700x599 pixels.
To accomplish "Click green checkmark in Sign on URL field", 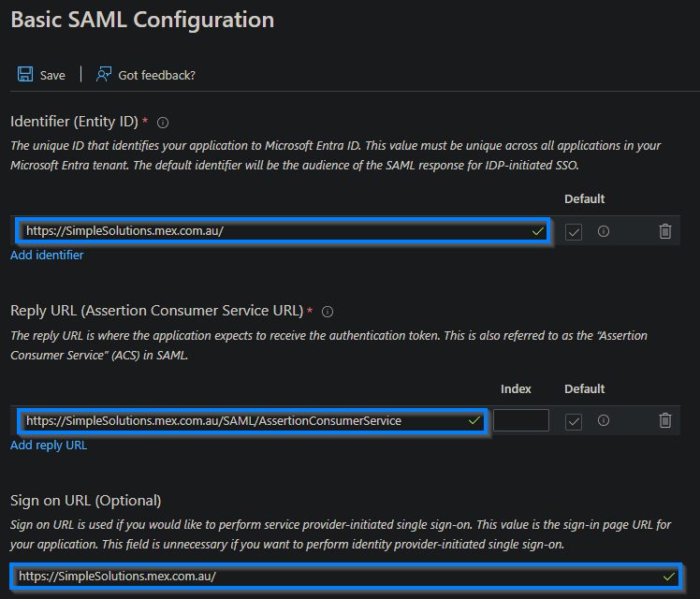I will click(668, 577).
